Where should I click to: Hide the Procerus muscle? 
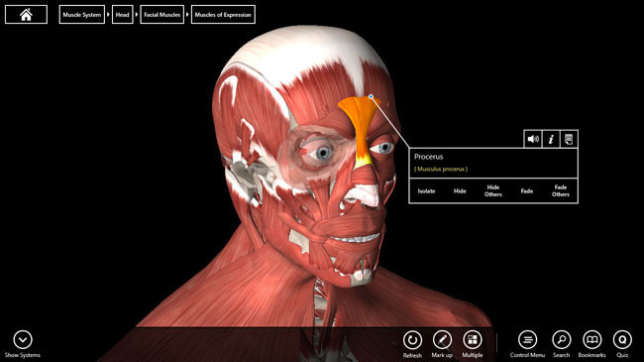(460, 190)
